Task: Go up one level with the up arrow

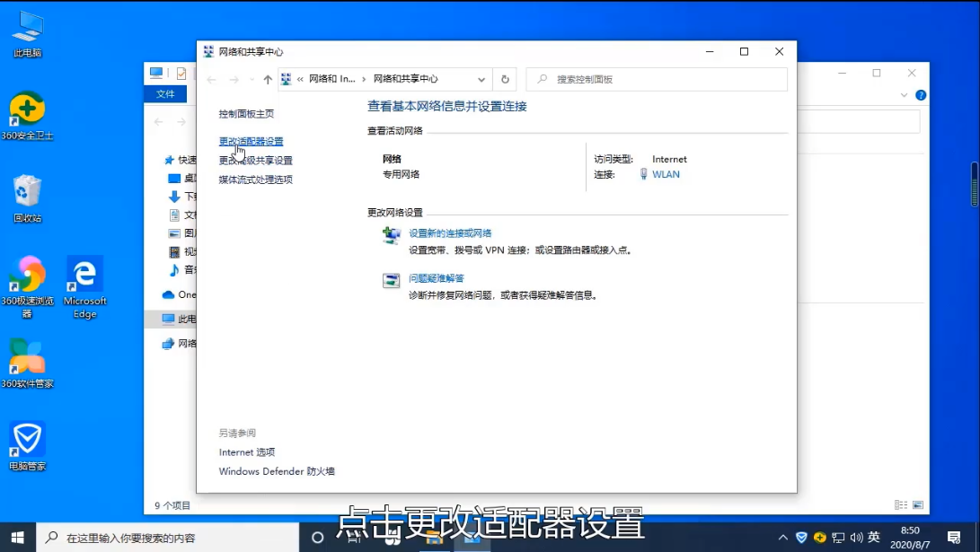Action: (268, 79)
